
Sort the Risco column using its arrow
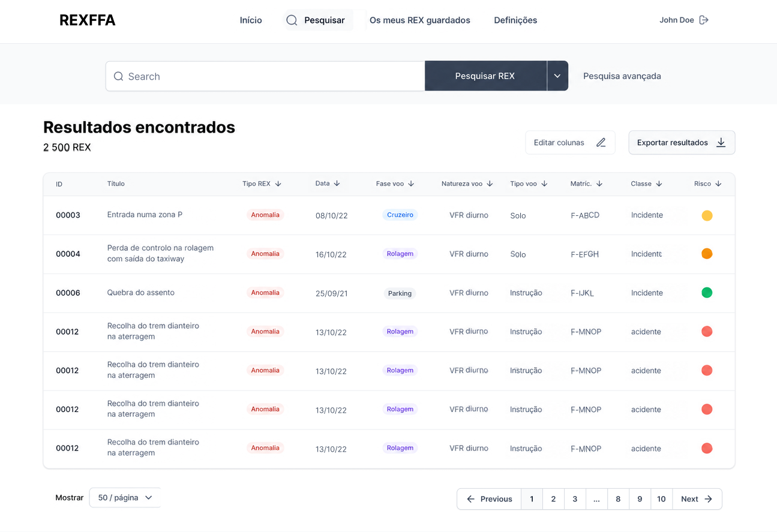tap(718, 184)
